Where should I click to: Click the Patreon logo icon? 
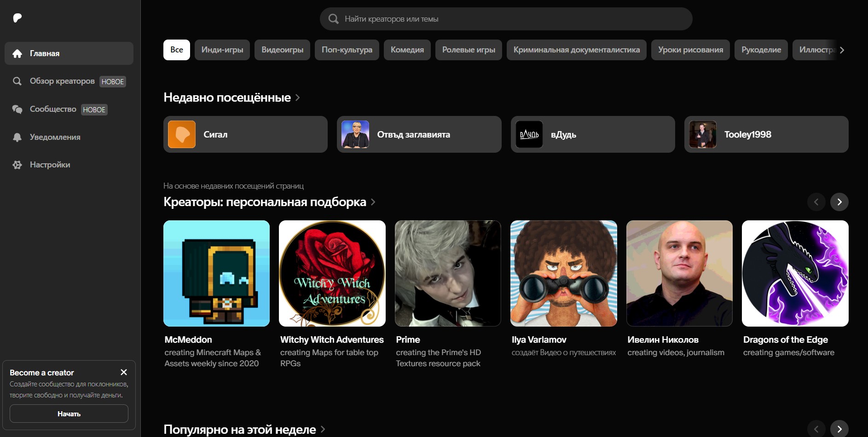pyautogui.click(x=17, y=18)
